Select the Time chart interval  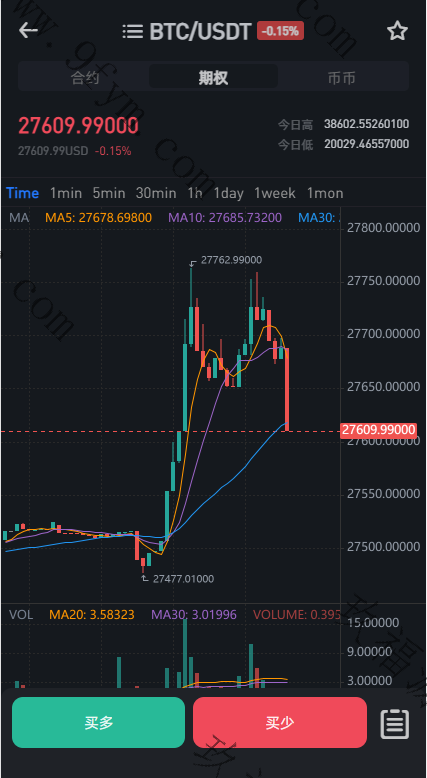[x=22, y=193]
